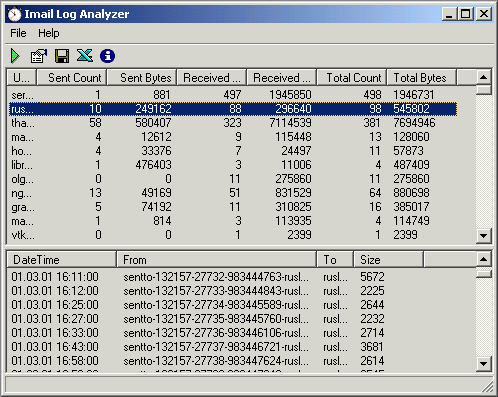The height and width of the screenshot is (397, 498).
Task: Sort by the Total Count column header
Action: coord(352,78)
